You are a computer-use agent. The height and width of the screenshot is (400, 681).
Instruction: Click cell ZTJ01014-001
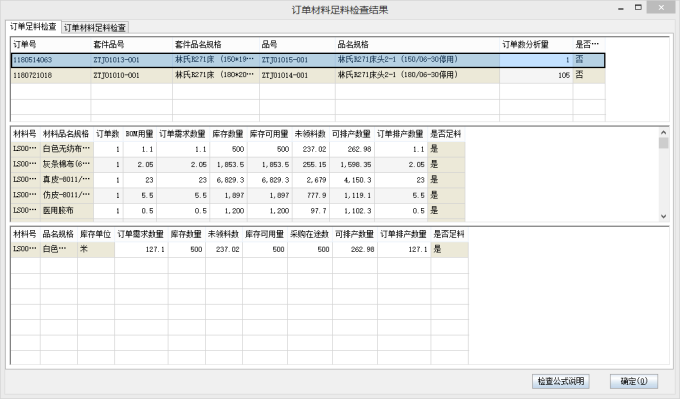pyautogui.click(x=298, y=75)
